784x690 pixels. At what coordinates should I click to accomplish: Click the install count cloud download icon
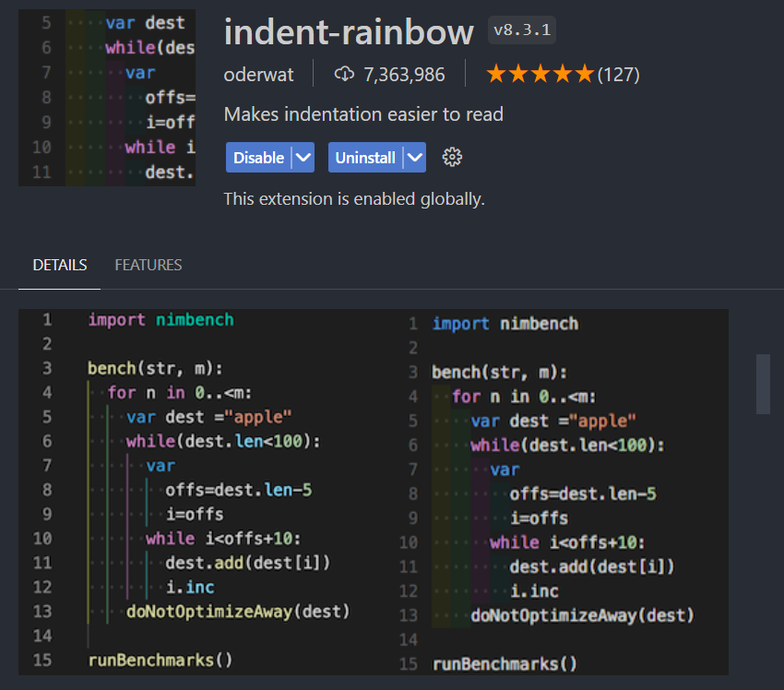click(x=344, y=74)
